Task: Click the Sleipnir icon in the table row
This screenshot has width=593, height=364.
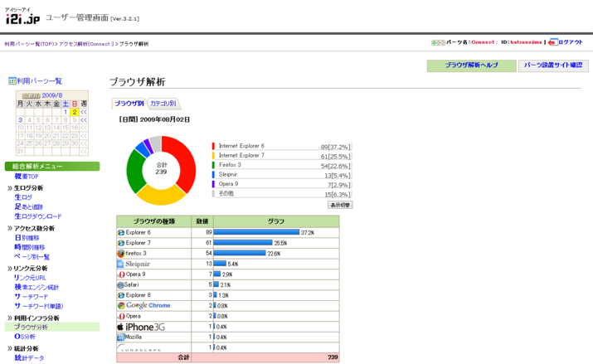Action: (120, 264)
